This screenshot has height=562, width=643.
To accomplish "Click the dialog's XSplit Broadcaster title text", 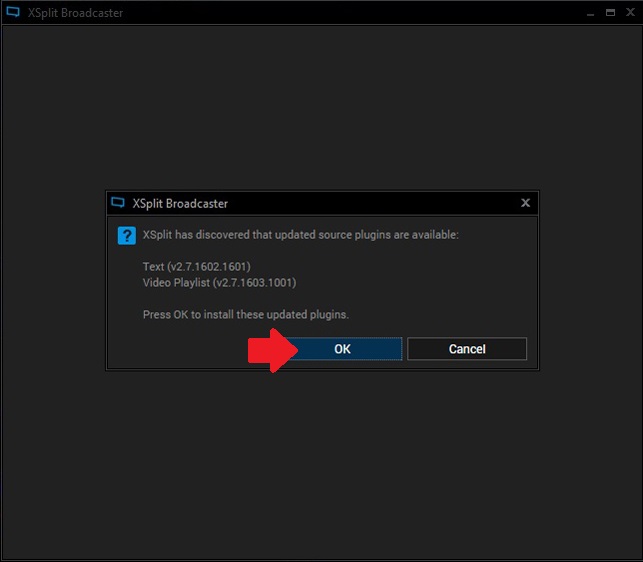I will (x=180, y=203).
